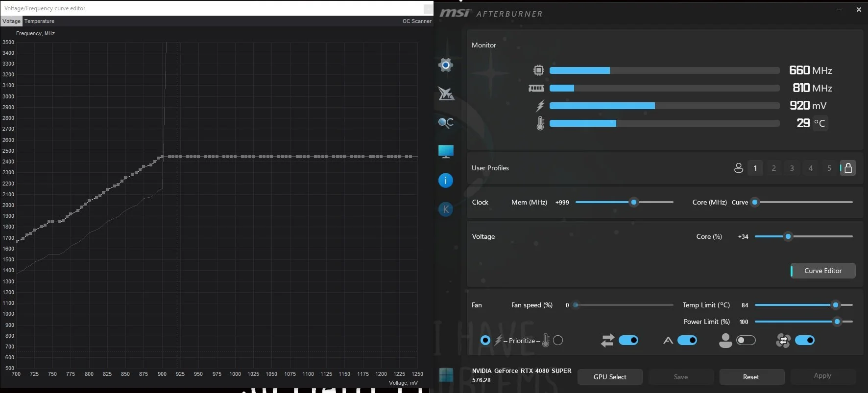
Task: Click the MSI Kombustor jet icon
Action: (x=446, y=93)
